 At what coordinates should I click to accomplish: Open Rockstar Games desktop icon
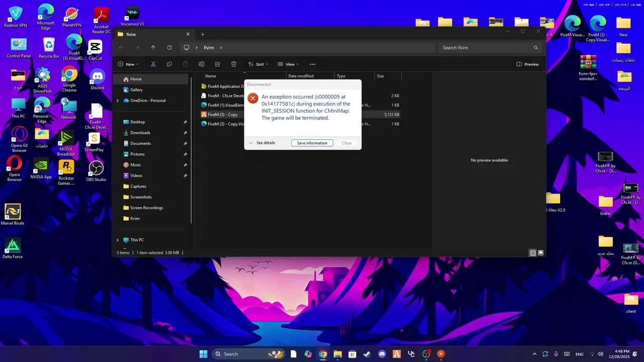pyautogui.click(x=66, y=172)
